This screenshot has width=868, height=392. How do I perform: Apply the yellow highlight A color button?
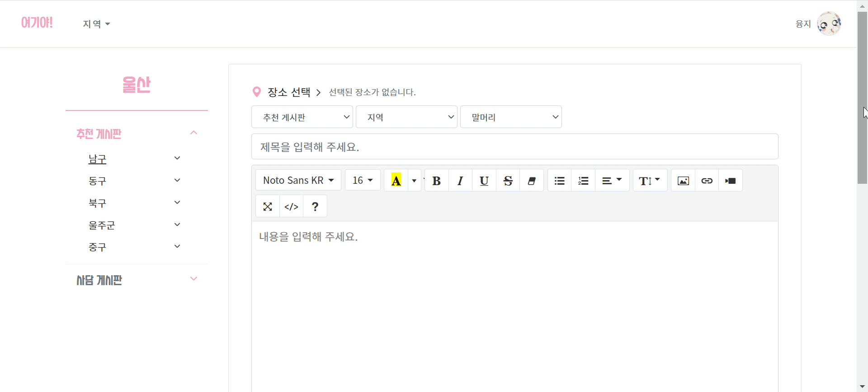pos(396,181)
